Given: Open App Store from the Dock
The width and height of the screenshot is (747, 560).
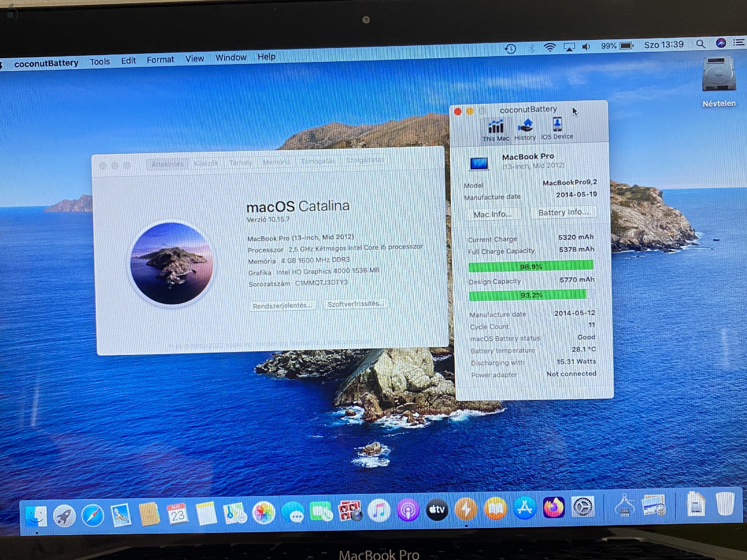Looking at the screenshot, I should click(x=524, y=508).
